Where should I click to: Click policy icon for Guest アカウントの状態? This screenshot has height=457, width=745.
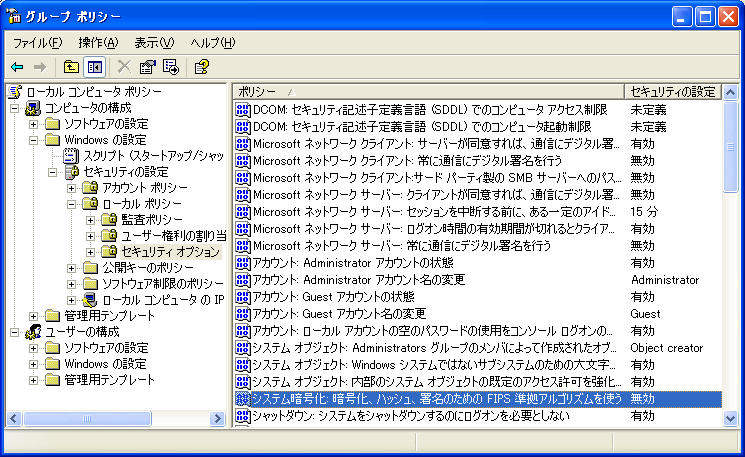(243, 297)
